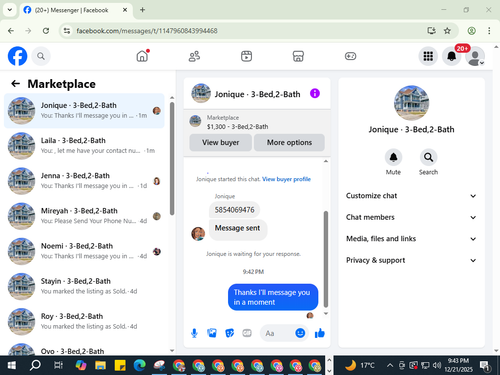Open the View buyer profile link
Screen dimensions: 500x375
286,179
